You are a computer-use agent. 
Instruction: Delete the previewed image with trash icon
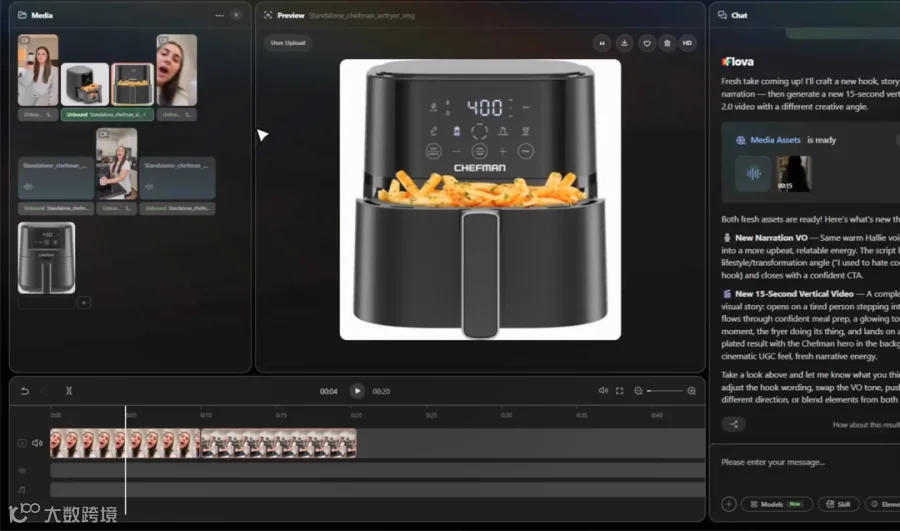(667, 43)
